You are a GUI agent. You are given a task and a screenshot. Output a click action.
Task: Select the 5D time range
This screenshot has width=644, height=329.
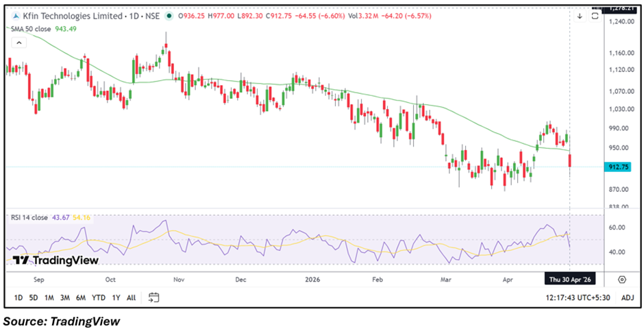coord(34,297)
